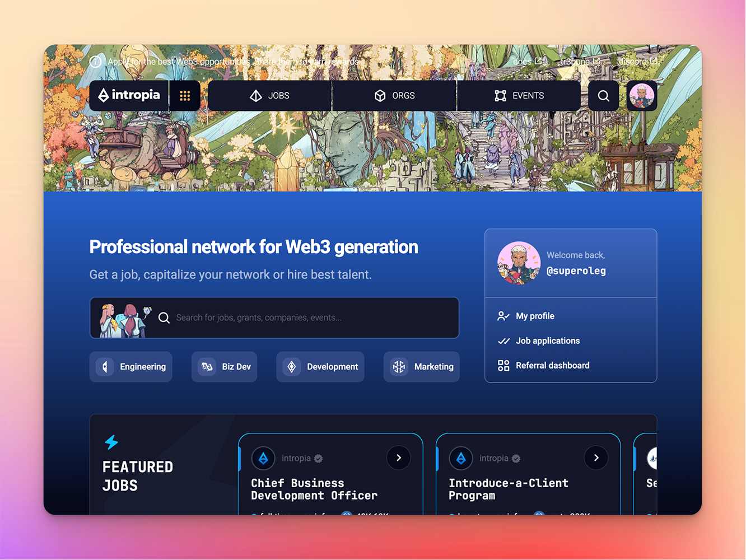The image size is (746, 560).
Task: Click the search field for jobs, grants, companies
Action: [274, 318]
